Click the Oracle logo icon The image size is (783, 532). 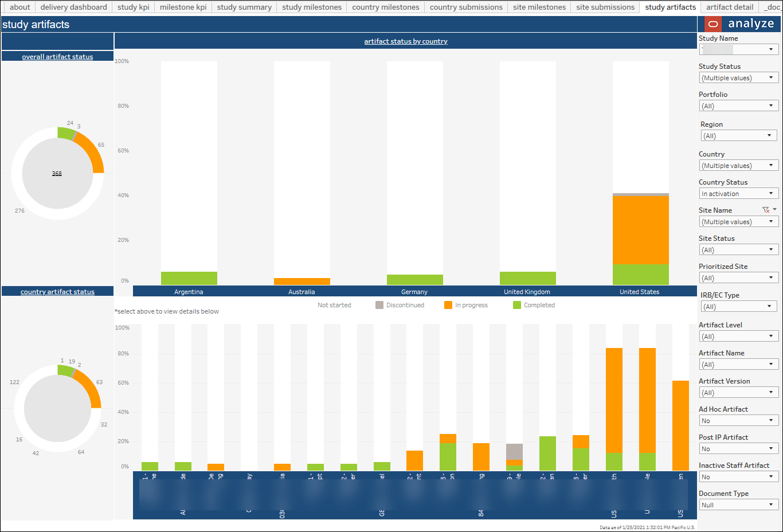713,24
